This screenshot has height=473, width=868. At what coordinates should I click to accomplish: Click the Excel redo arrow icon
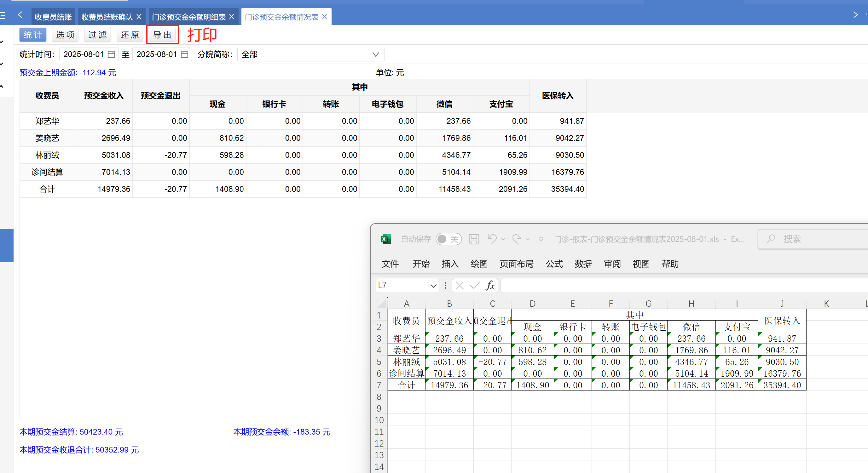pos(517,239)
